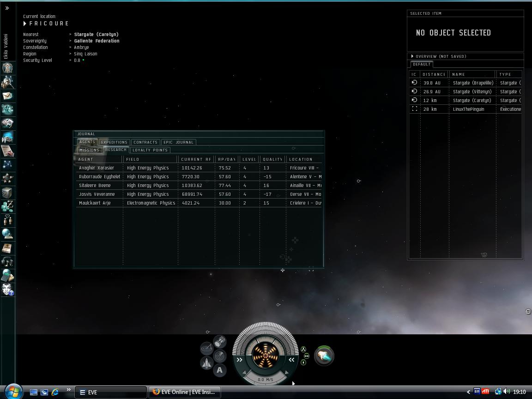Open the scanner dish icon near HUD
Viewport: 532px width, 399px height.
point(206,348)
